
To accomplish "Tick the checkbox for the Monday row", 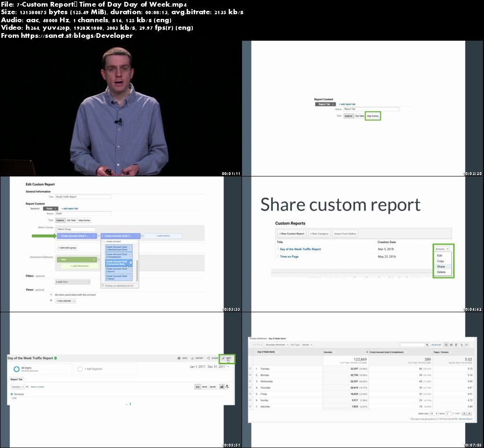I will 250,375.
